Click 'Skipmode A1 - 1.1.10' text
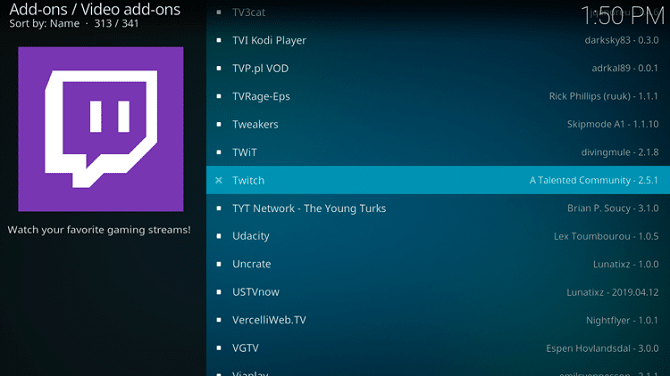Screen dimensions: 670x376 click(613, 124)
